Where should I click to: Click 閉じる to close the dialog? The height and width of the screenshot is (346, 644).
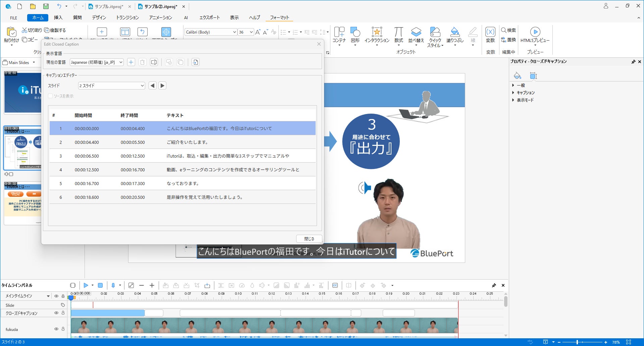point(309,239)
